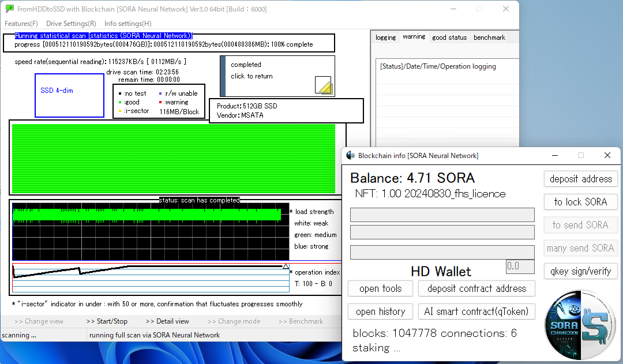
Task: Click the many send SORA button
Action: pos(580,248)
